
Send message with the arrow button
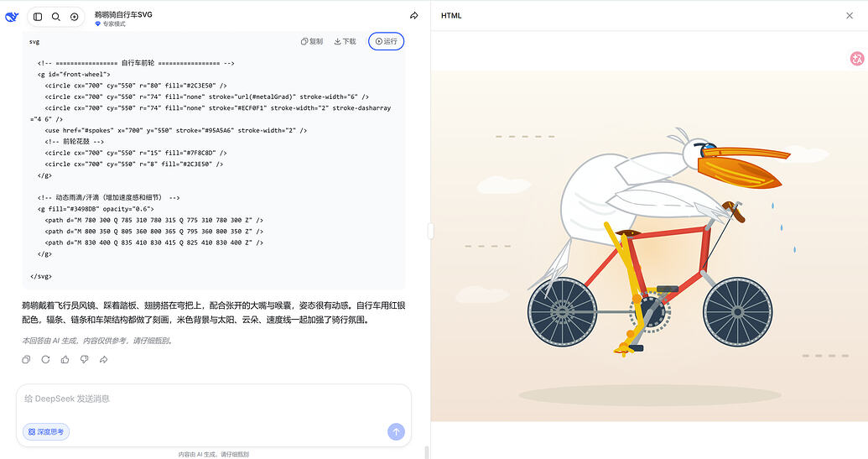396,431
